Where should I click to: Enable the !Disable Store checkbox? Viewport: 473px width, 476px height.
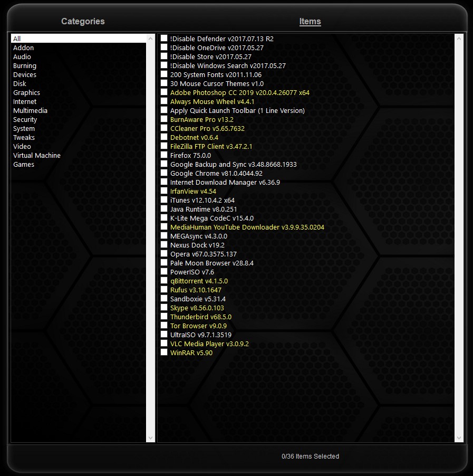point(164,56)
